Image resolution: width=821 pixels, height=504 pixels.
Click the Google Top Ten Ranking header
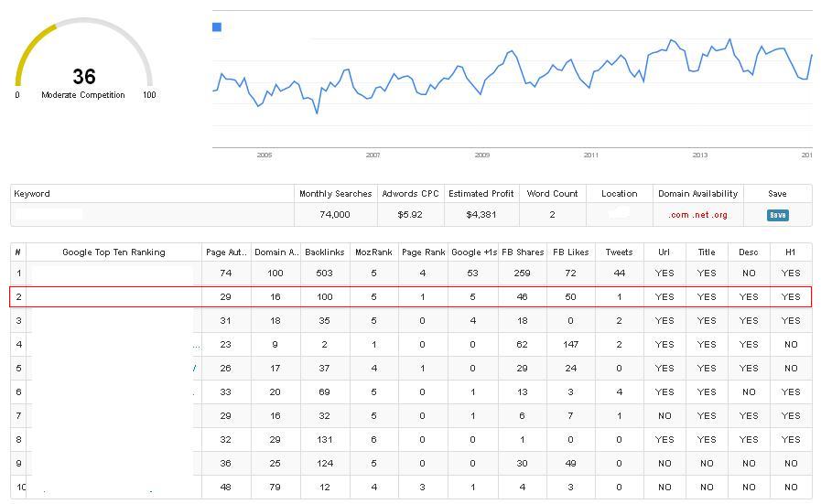pos(113,252)
